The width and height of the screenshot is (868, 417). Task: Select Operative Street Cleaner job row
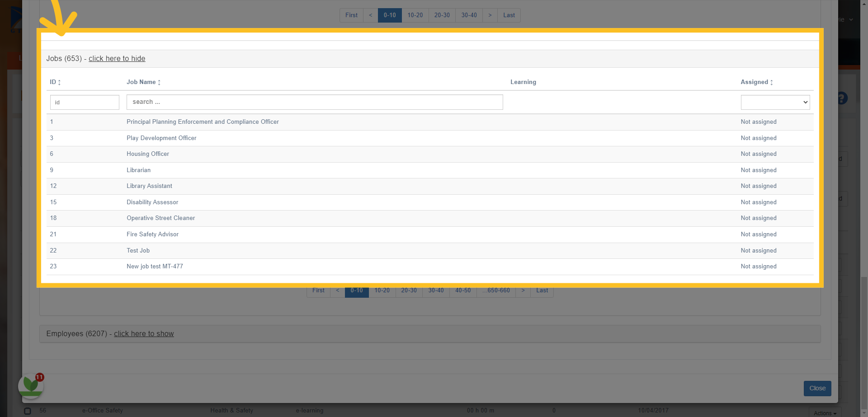coord(430,218)
